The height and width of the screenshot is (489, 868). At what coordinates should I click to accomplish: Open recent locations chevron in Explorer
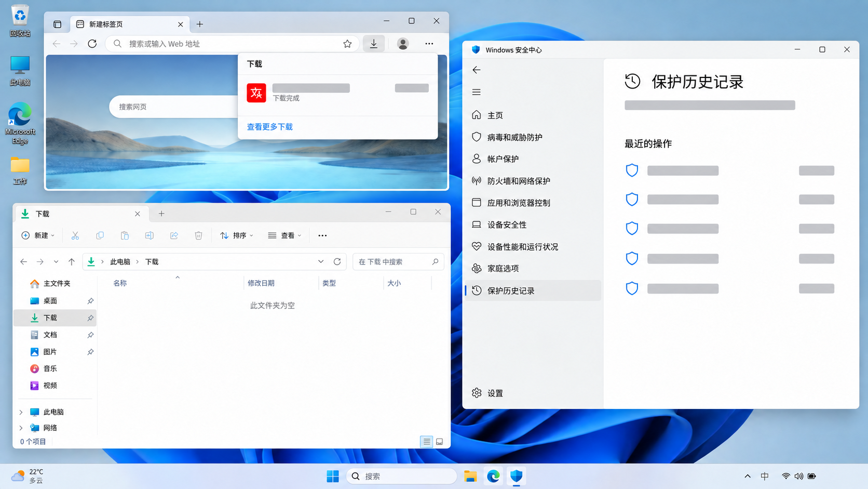pyautogui.click(x=56, y=261)
